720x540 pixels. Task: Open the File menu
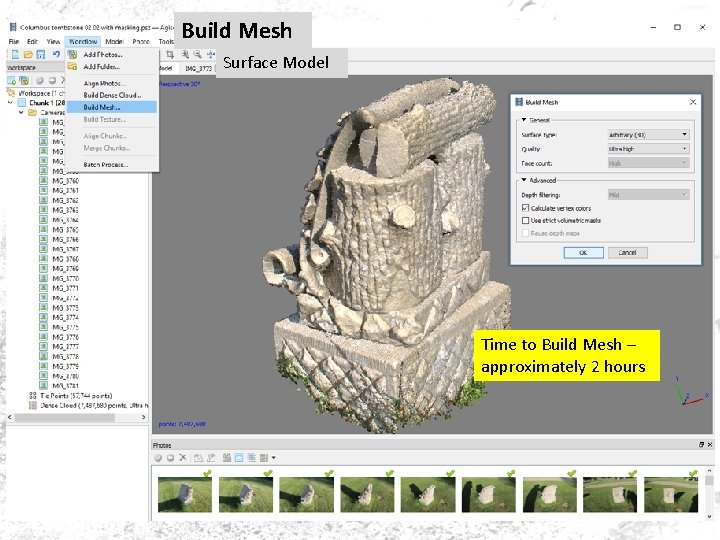click(x=14, y=41)
